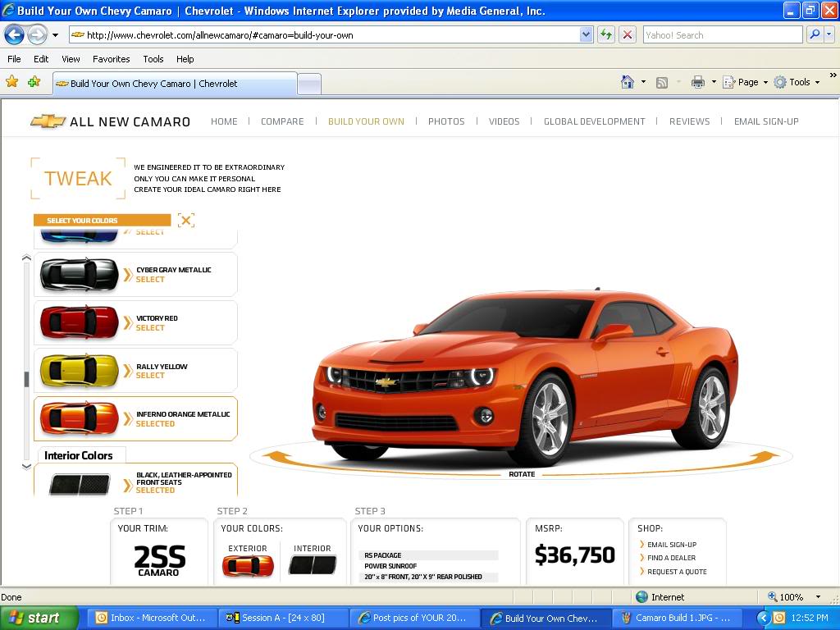
Task: Open the Windows start menu
Action: click(39, 618)
